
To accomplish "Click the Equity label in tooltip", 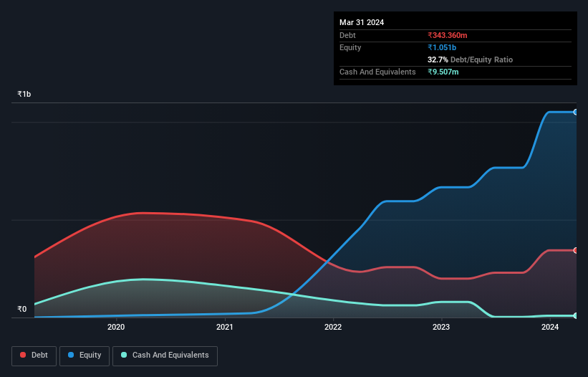I will click(350, 47).
